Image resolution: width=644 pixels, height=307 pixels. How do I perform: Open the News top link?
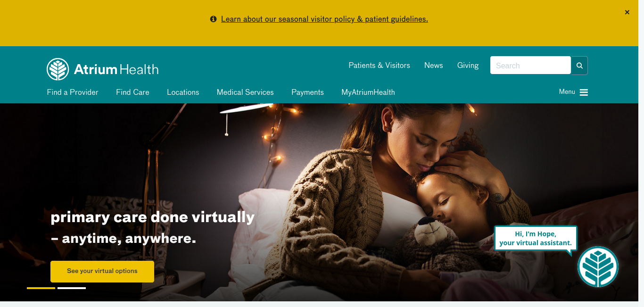(434, 66)
